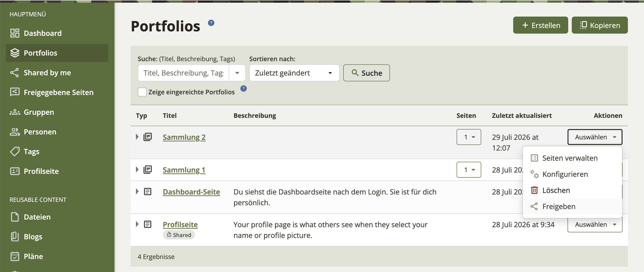
Task: Open the Zuletzt geändert sort dropdown
Action: click(294, 73)
